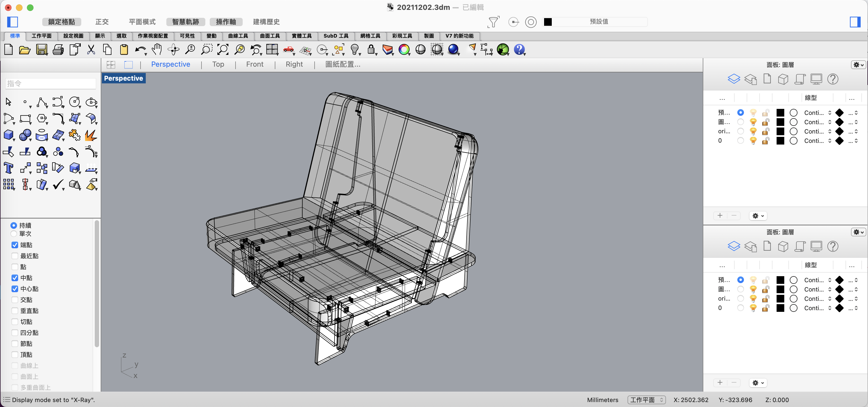Uncheck the 端點 osnap checkbox
Screen dimensions: 868x407
tap(15, 245)
